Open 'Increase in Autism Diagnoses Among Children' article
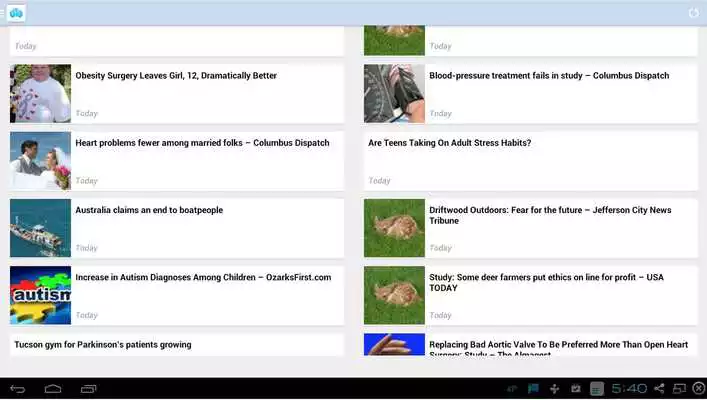The image size is (707, 400). (203, 277)
